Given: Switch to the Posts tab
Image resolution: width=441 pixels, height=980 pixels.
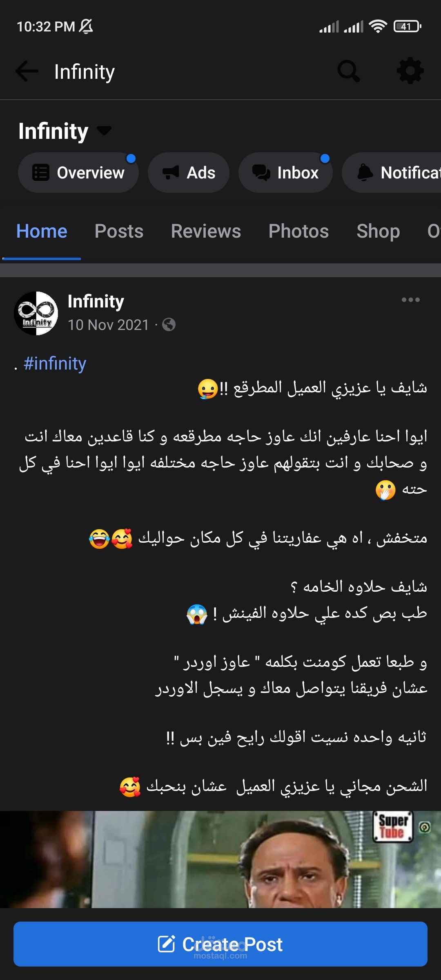Looking at the screenshot, I should (x=119, y=231).
